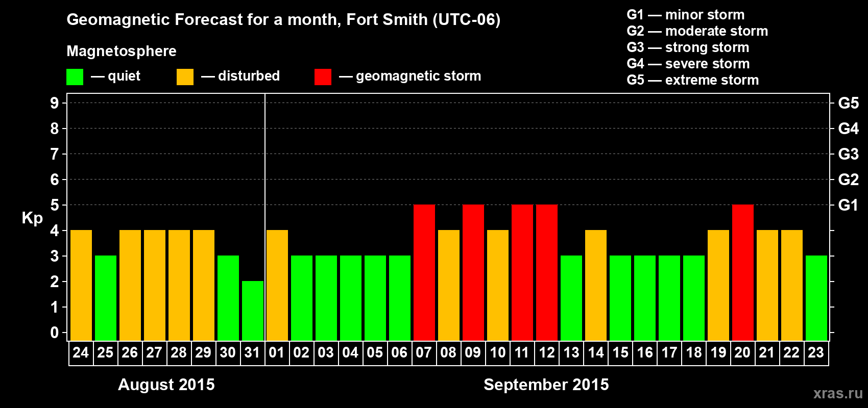Click the red geomagnetic storm legend swatch
Viewport: 868px width, 408px height.
[x=323, y=77]
